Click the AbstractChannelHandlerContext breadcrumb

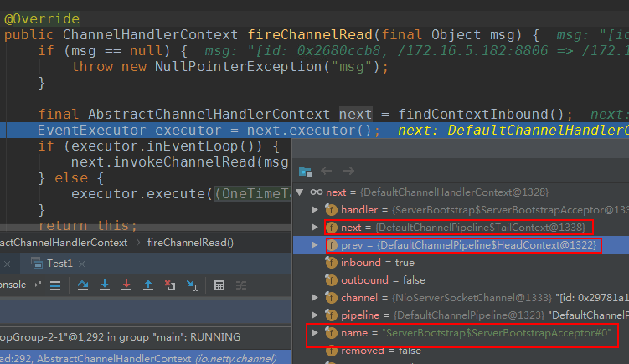pos(64,243)
